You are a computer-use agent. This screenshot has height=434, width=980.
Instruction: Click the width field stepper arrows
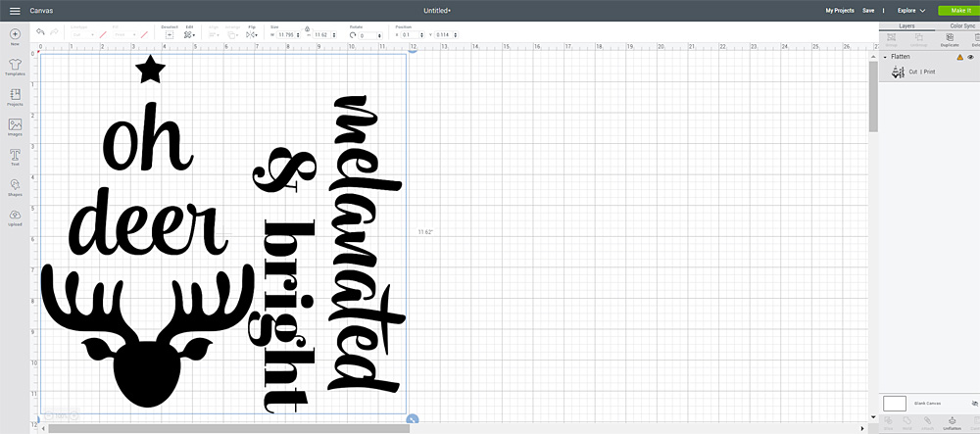coord(298,35)
